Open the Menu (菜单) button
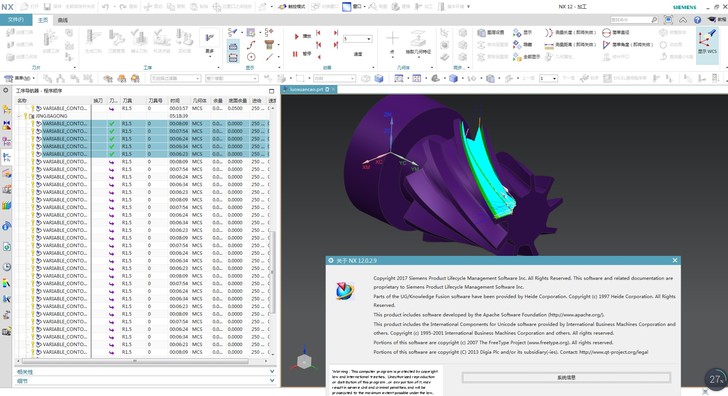Image resolution: width=728 pixels, height=396 pixels. [x=20, y=78]
